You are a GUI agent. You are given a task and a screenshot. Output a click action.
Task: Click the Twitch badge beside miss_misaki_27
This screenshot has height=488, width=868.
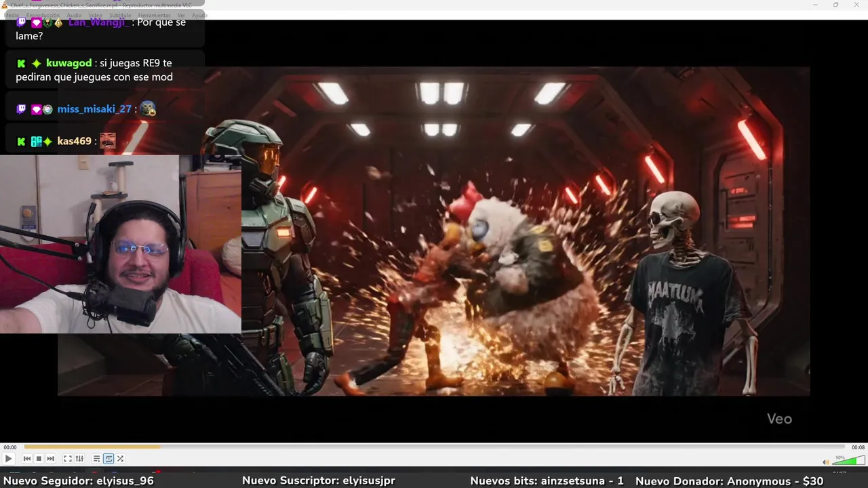click(x=21, y=109)
